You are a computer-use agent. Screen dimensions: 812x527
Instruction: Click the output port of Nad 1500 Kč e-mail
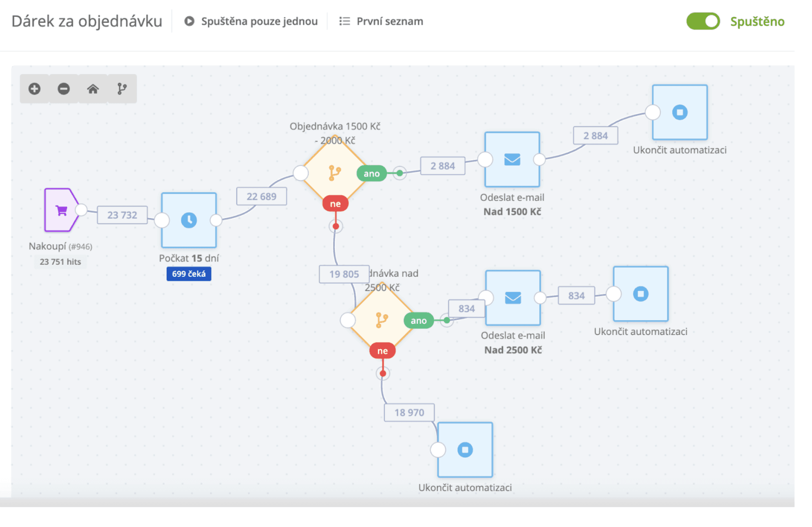click(539, 159)
